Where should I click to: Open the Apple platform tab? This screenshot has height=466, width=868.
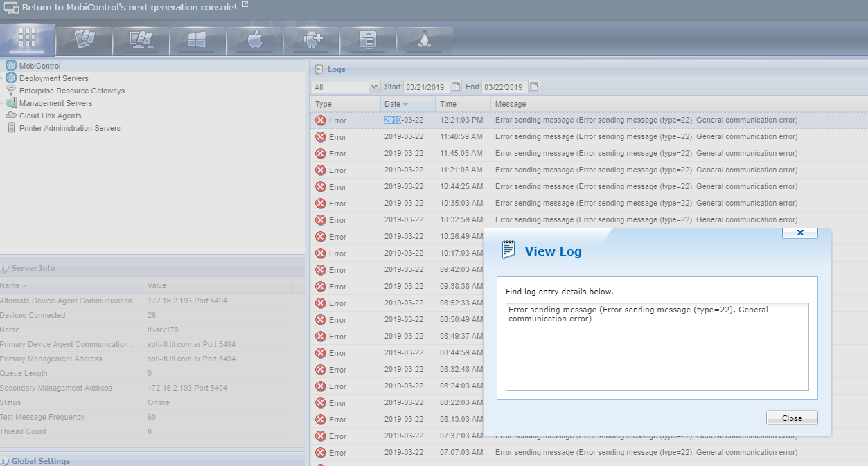[254, 40]
